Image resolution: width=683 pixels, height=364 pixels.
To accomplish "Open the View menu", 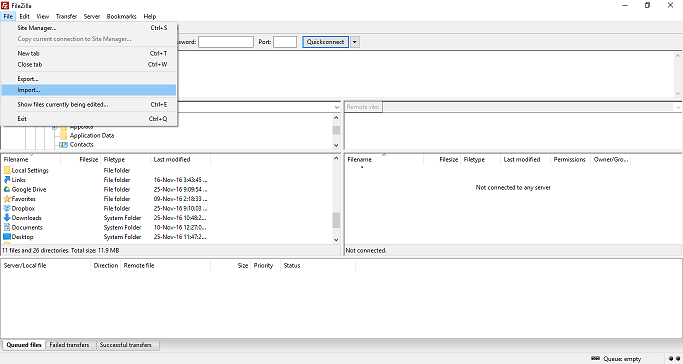I will (43, 17).
